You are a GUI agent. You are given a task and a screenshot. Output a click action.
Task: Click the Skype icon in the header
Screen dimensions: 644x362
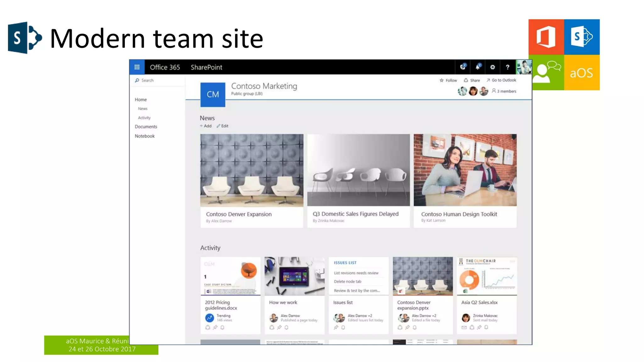(463, 67)
